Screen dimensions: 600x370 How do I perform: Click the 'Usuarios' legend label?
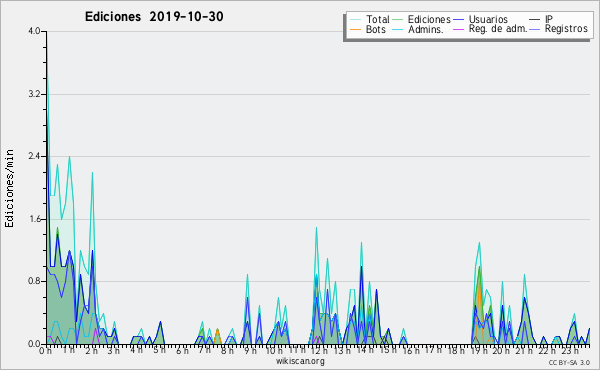click(488, 19)
